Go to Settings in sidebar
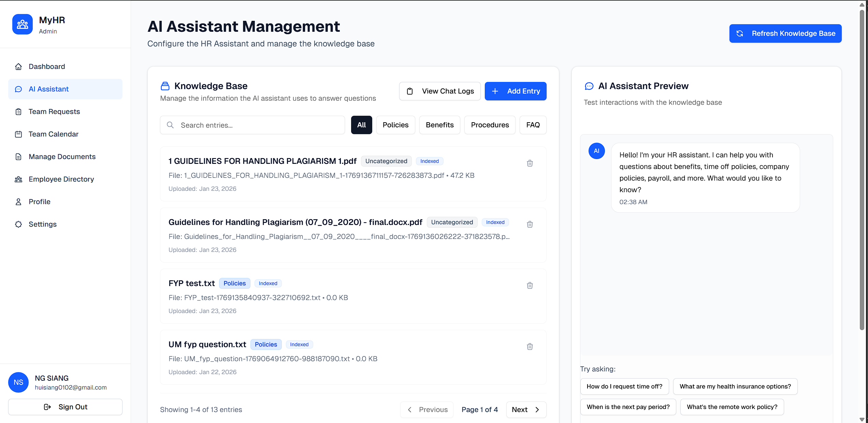Viewport: 868px width, 423px height. tap(42, 224)
